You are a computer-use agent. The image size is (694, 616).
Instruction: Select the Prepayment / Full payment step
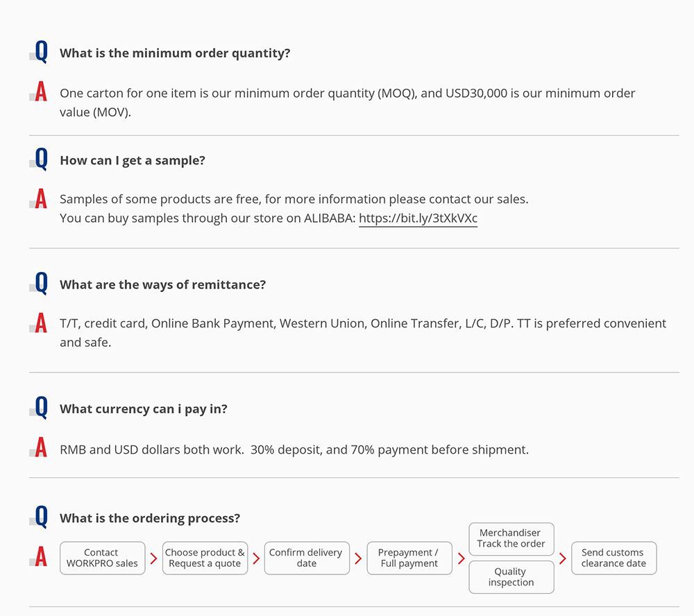[409, 558]
